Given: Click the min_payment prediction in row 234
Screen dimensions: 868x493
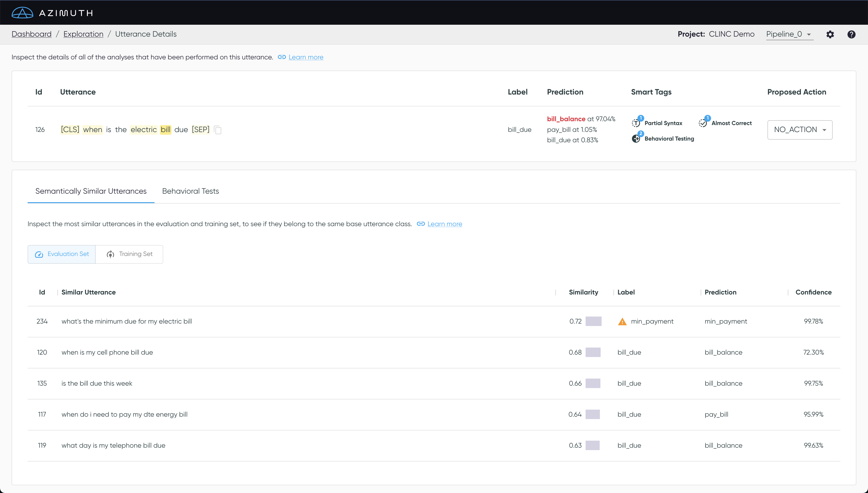Looking at the screenshot, I should [726, 321].
